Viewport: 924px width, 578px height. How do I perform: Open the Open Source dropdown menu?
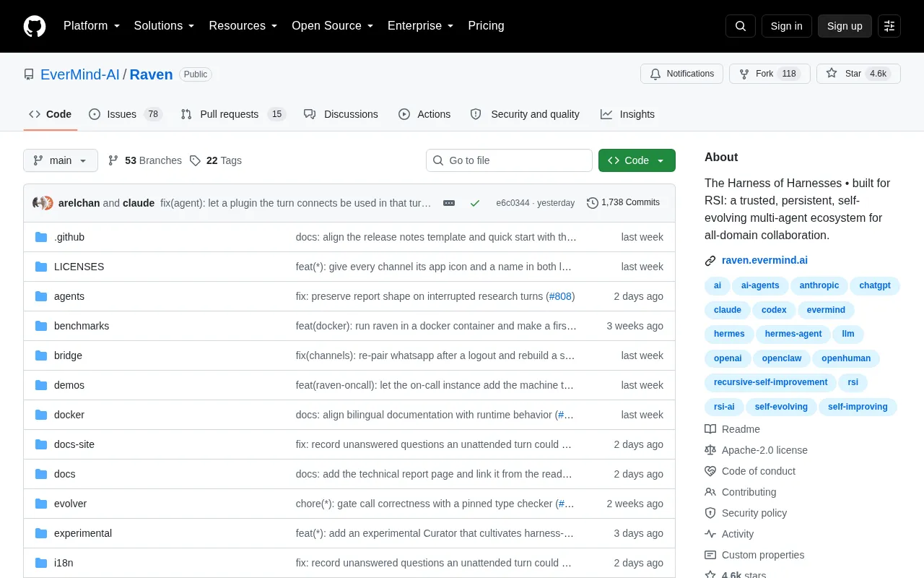click(333, 26)
